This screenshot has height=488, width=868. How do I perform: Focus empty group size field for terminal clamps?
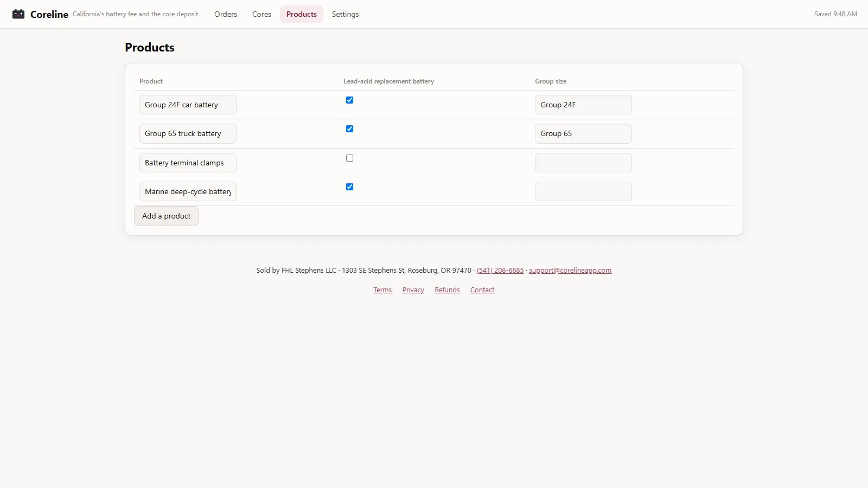point(583,163)
